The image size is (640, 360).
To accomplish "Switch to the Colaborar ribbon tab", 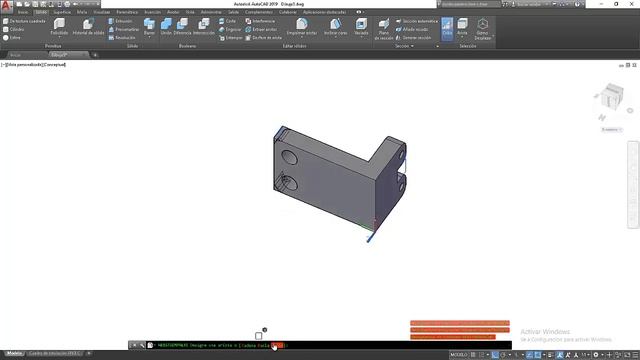I will point(288,12).
